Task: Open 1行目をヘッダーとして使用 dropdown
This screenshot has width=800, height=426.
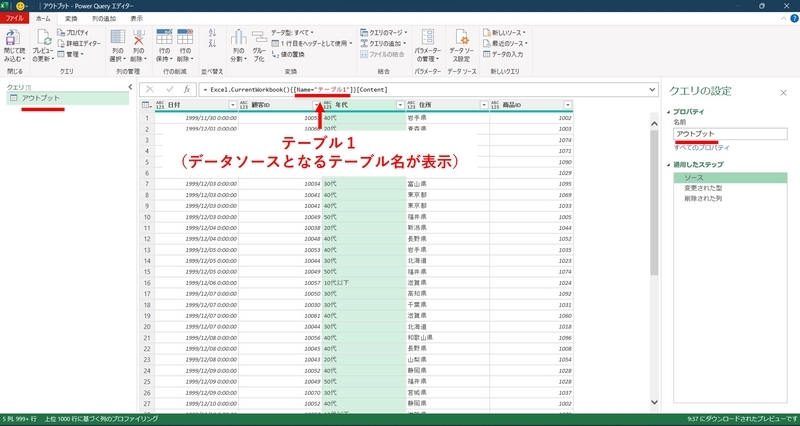Action: [x=312, y=43]
